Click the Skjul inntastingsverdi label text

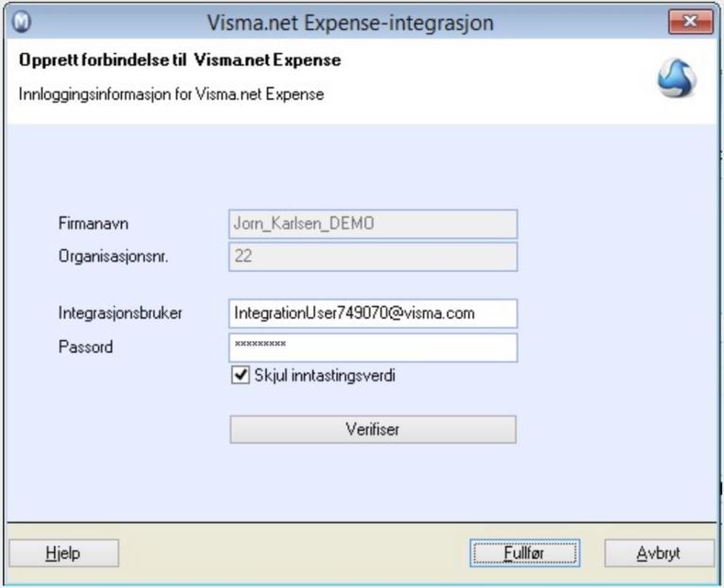coord(323,376)
